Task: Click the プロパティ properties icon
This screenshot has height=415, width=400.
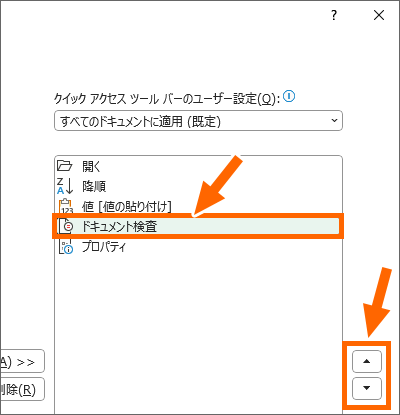Action: click(66, 247)
